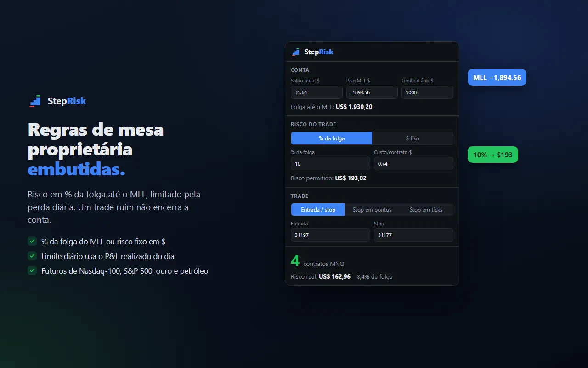The width and height of the screenshot is (588, 368).
Task: Click the 'Risco real: US$ 162,96' text
Action: pyautogui.click(x=321, y=276)
